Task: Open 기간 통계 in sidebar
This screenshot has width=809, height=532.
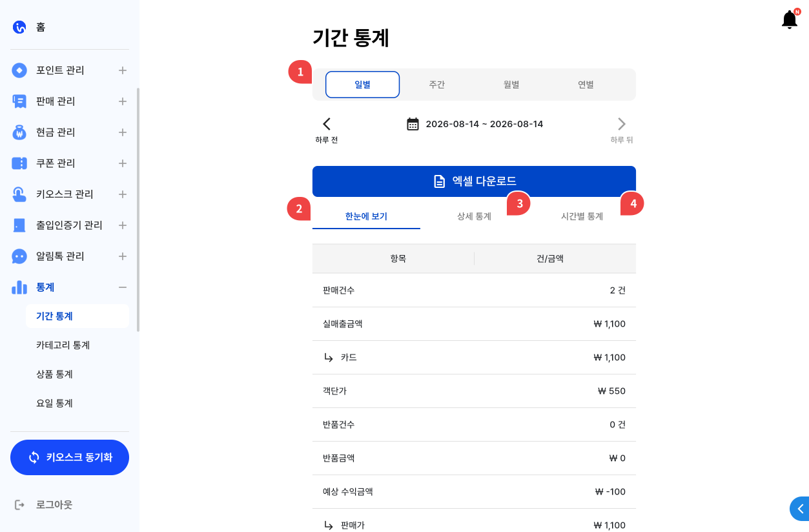Action: coord(77,316)
